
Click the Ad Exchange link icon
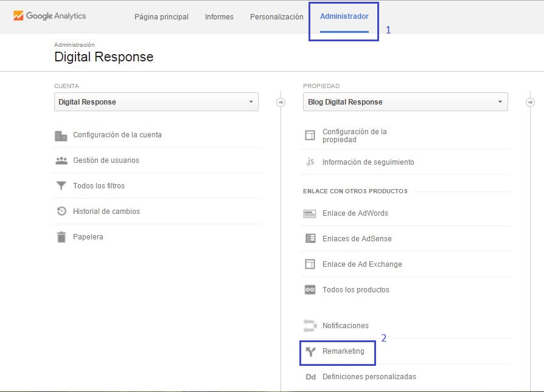point(310,264)
